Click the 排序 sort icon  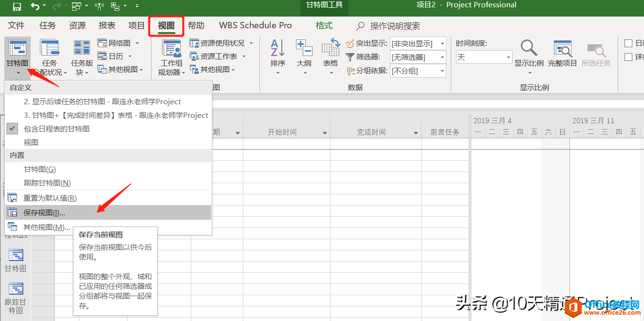278,48
